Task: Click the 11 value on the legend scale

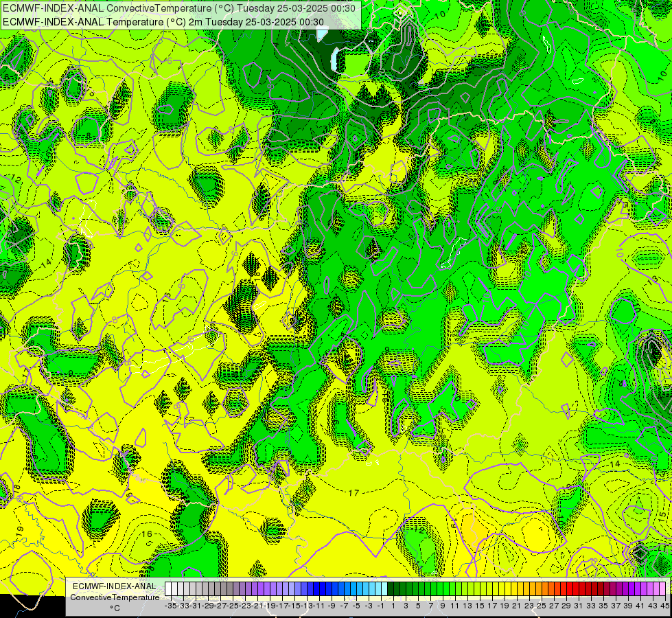Action: [x=454, y=606]
